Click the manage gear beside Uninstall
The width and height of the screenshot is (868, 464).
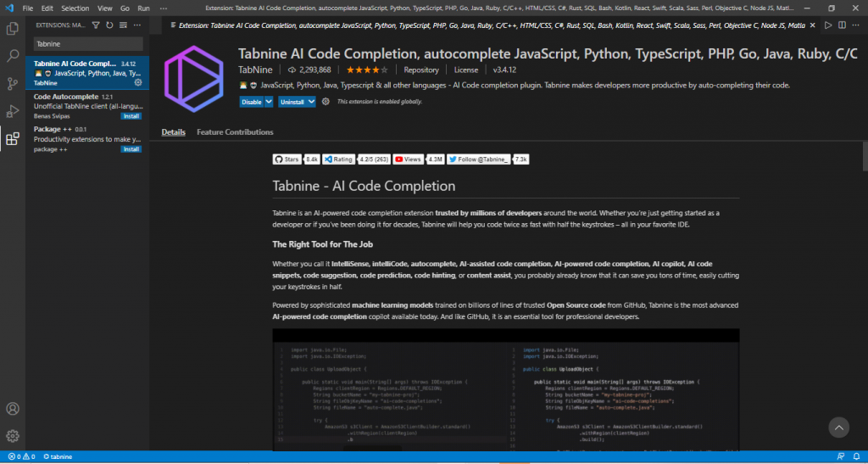tap(325, 102)
